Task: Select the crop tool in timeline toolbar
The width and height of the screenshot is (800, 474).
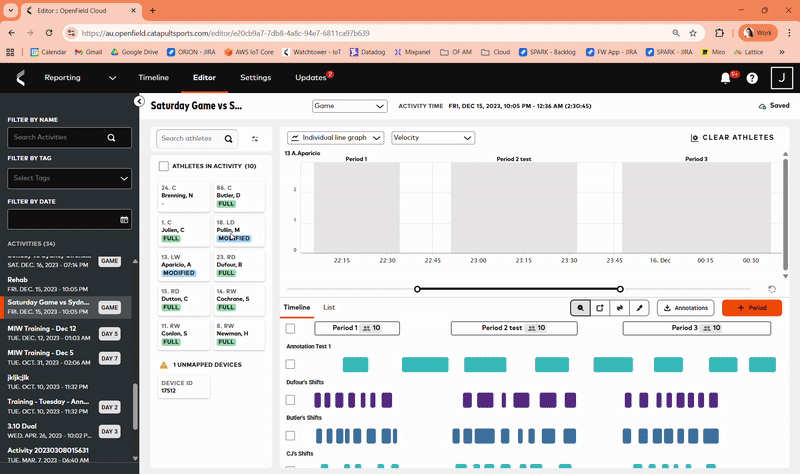Action: (x=599, y=308)
